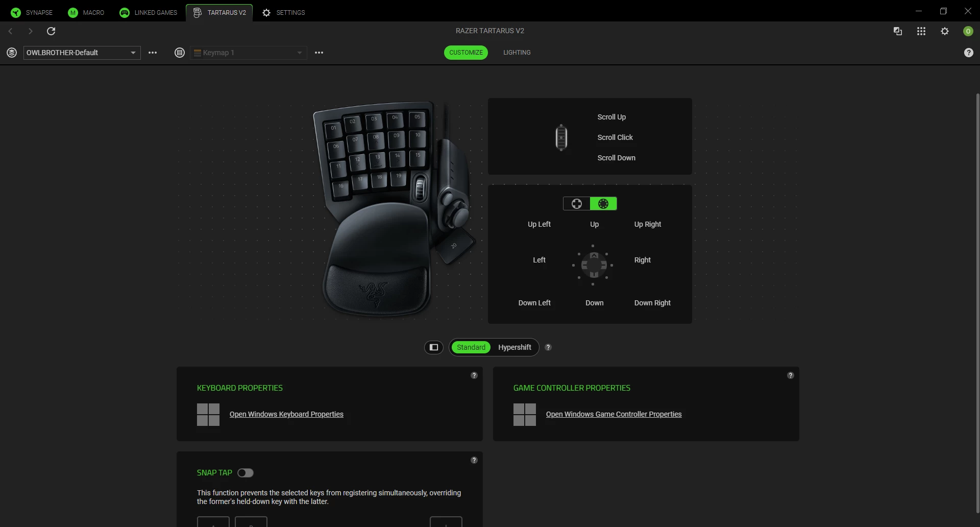This screenshot has height=527, width=980.
Task: Select the Up Left thumbpad direction
Action: 539,224
